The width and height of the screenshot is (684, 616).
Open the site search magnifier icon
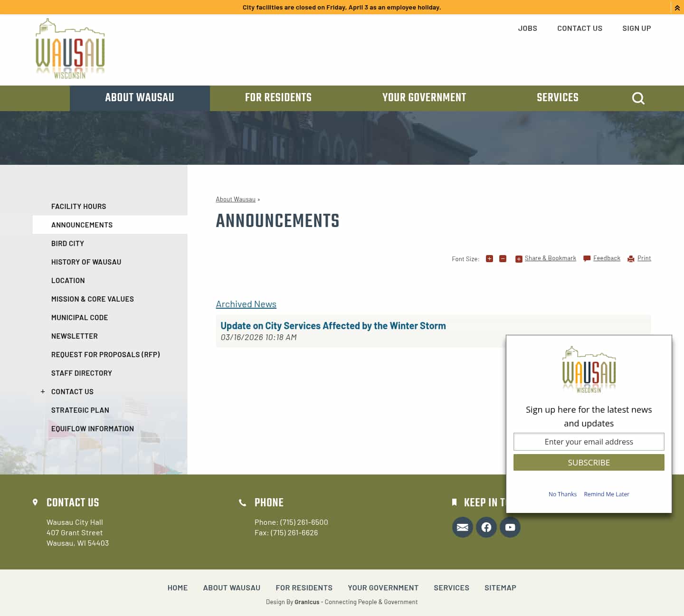[638, 98]
